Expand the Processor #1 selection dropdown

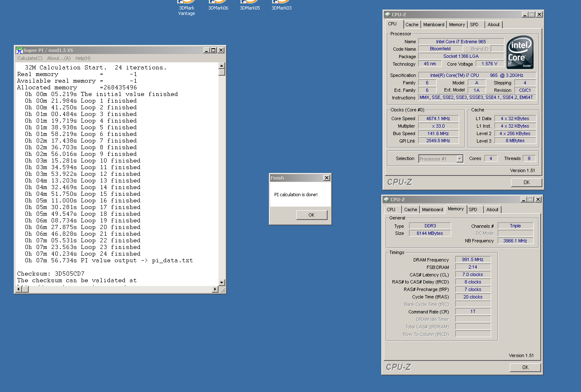click(459, 159)
